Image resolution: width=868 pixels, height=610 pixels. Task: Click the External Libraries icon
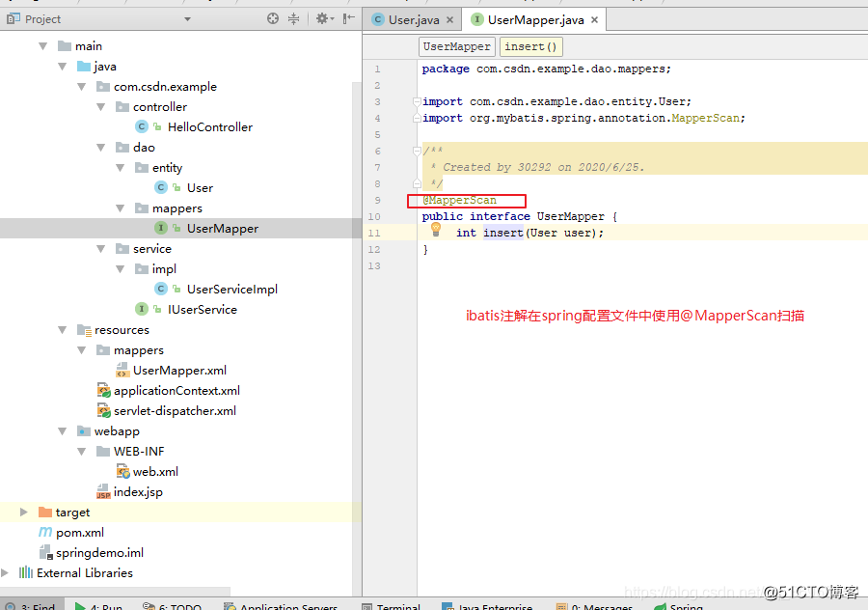click(25, 573)
